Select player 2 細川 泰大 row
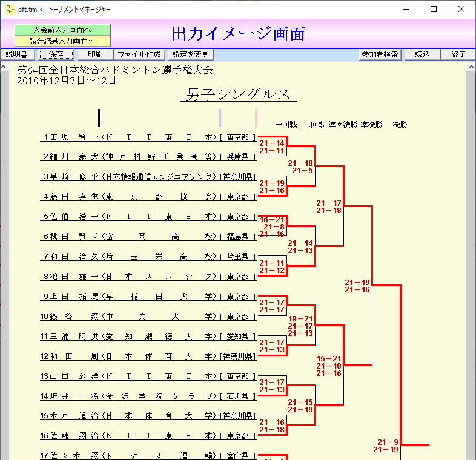The image size is (476, 460). [x=148, y=157]
